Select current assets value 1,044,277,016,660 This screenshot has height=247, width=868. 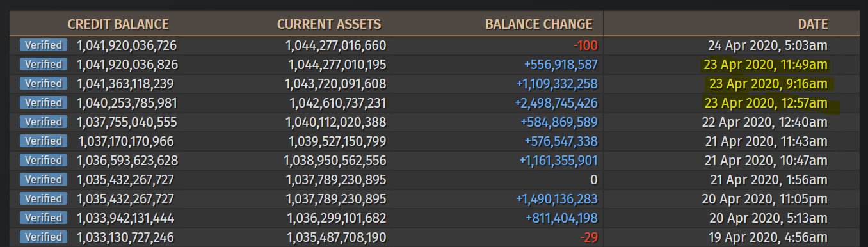[335, 45]
